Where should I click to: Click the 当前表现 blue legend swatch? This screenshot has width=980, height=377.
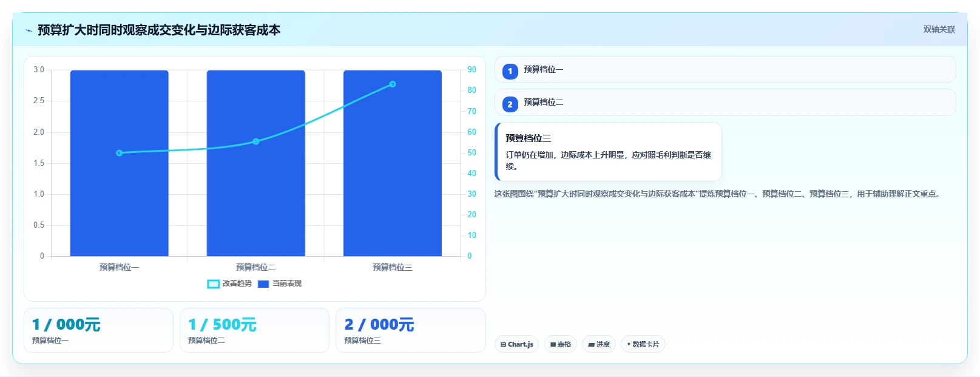[263, 284]
